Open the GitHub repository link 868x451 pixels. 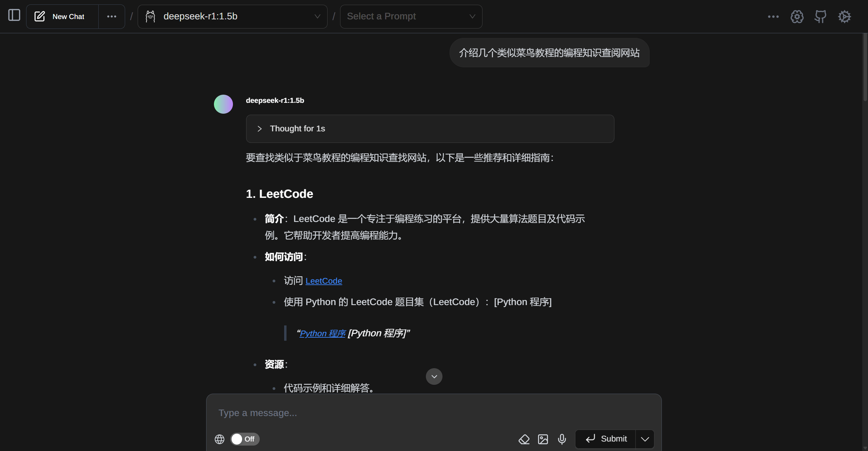point(820,16)
